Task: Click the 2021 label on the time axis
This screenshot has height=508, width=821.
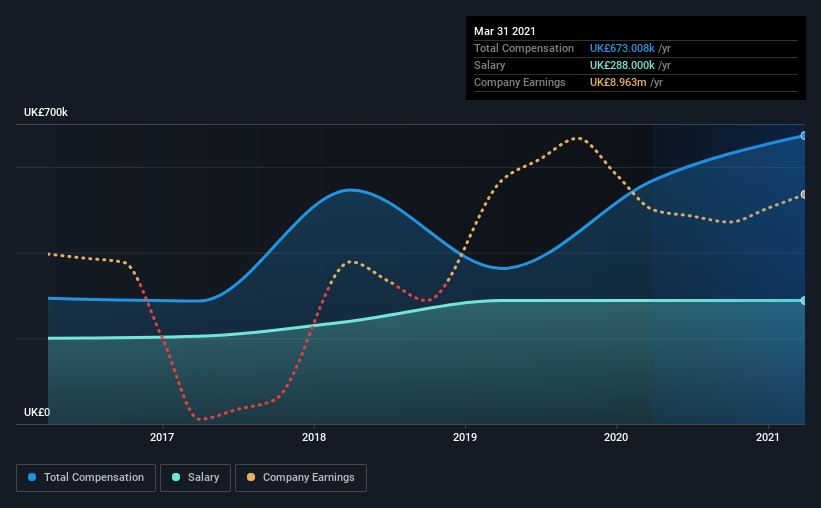Action: 768,437
